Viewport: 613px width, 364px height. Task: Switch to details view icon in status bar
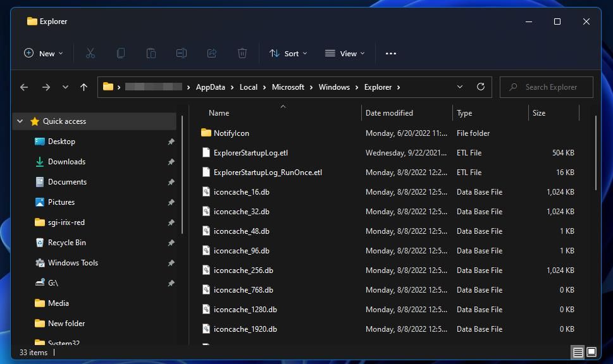(x=578, y=352)
